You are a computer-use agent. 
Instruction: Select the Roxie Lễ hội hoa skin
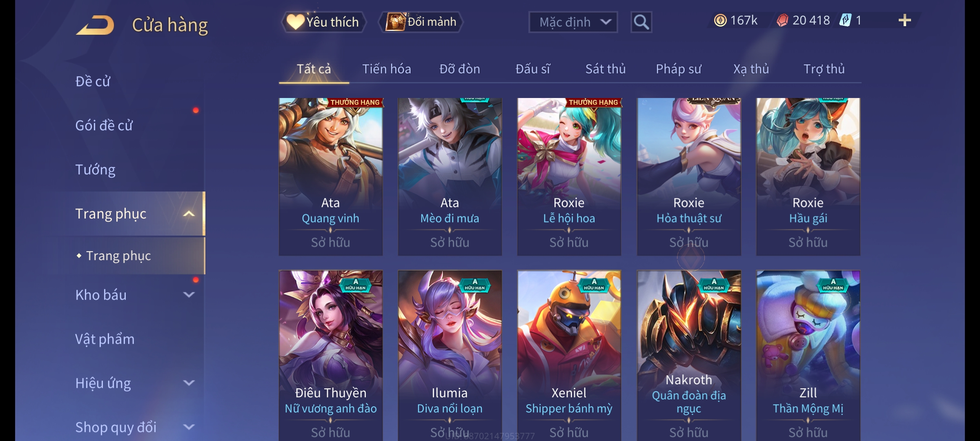(569, 176)
